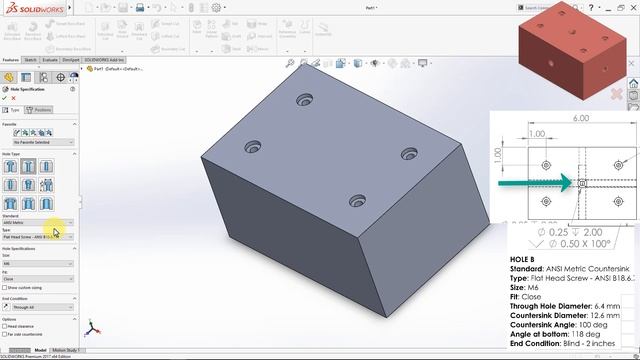Open the FeatureManager design tree tab
The height and width of the screenshot is (360, 640).
[x=9, y=77]
